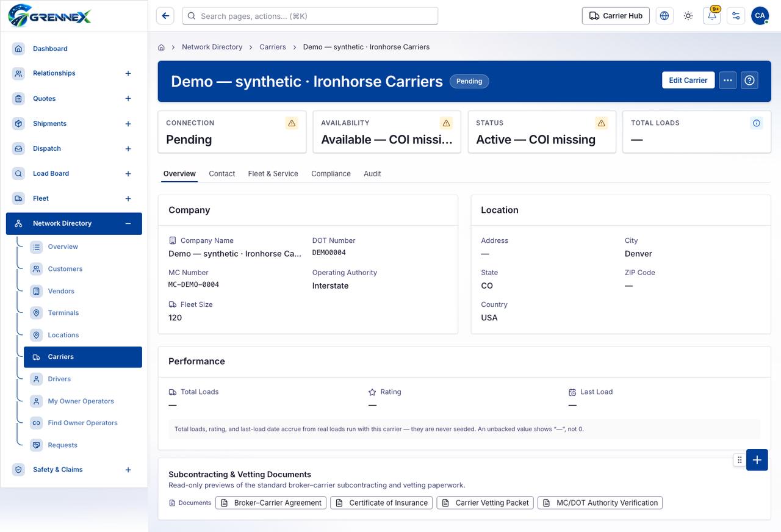The image size is (781, 532).
Task: Click the drag handle beside the plus button
Action: [x=740, y=460]
